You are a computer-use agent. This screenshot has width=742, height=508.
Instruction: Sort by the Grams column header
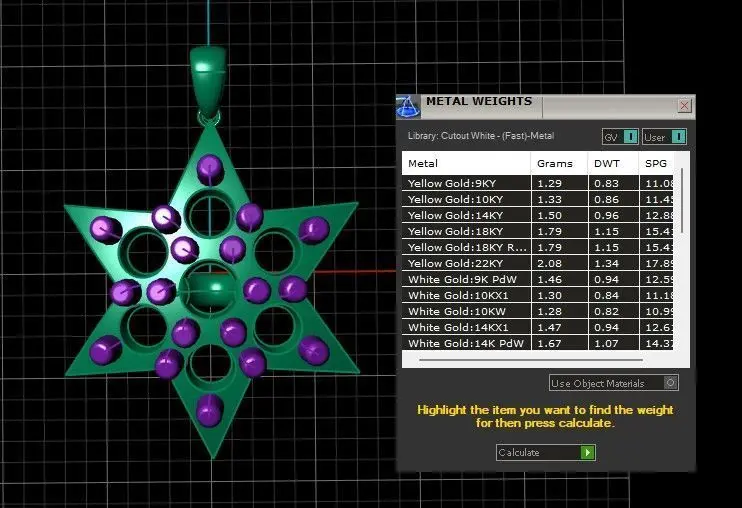click(x=559, y=164)
